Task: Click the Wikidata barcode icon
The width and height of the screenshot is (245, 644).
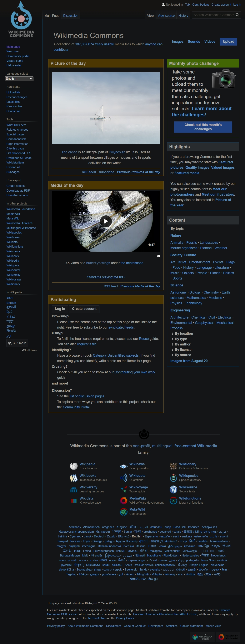Action: (74, 501)
